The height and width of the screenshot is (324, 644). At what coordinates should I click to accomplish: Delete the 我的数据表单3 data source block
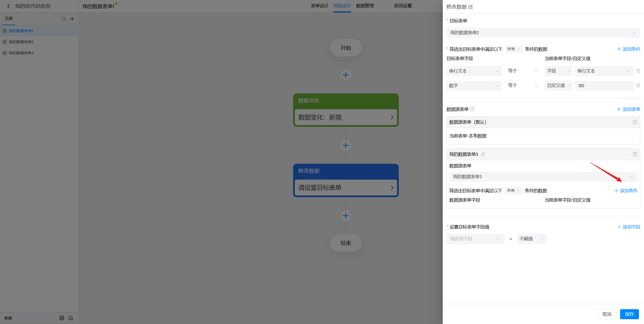pos(635,154)
